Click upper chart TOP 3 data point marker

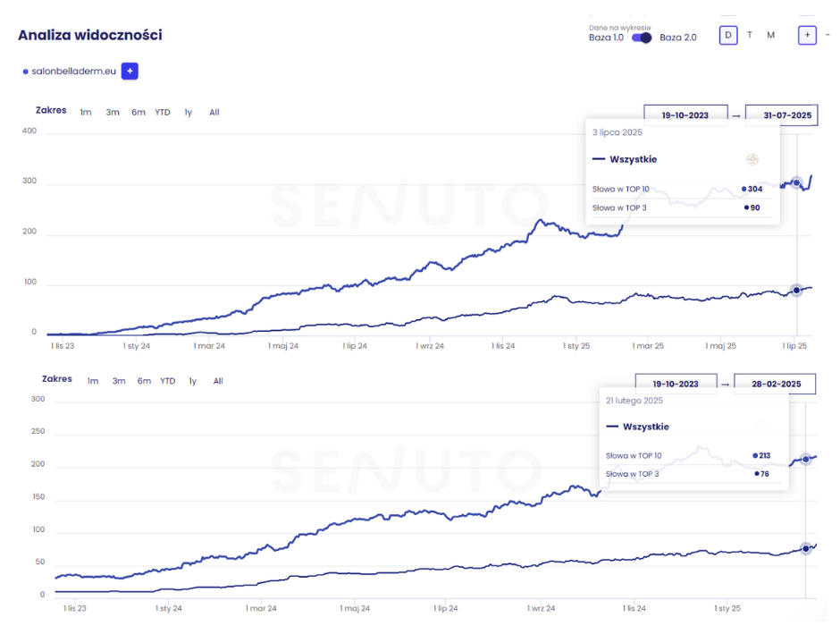click(796, 290)
